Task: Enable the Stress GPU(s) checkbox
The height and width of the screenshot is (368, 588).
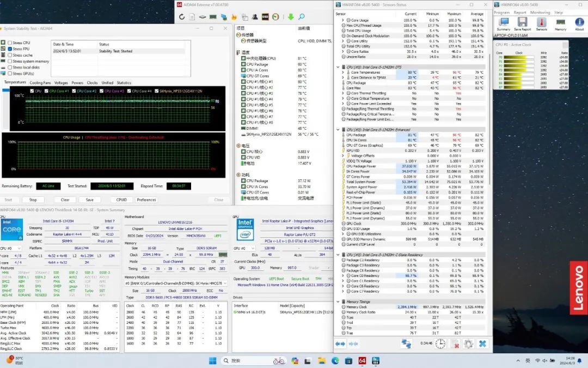Action: click(10, 74)
